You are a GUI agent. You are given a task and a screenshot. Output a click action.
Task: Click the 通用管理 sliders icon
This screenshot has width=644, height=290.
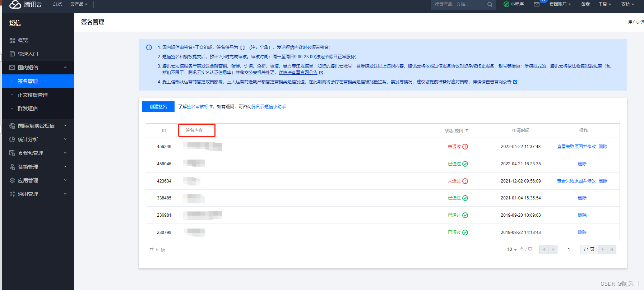[x=12, y=194]
